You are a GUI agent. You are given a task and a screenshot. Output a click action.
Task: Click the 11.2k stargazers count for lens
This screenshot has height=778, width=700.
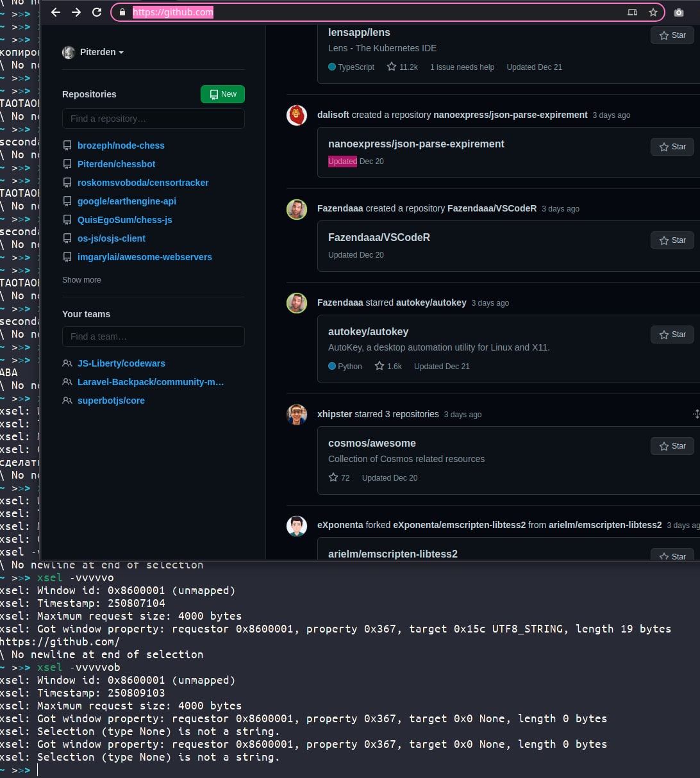[403, 67]
